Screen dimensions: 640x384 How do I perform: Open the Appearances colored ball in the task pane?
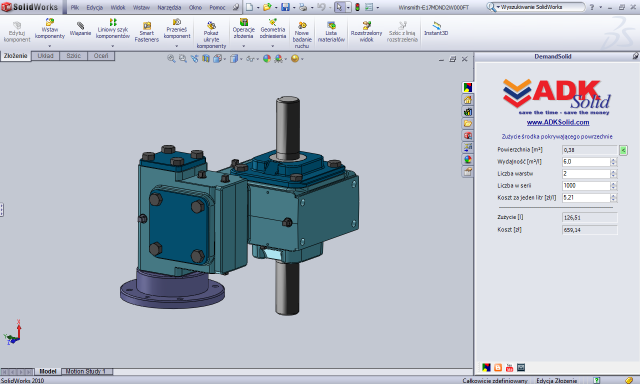[x=468, y=160]
